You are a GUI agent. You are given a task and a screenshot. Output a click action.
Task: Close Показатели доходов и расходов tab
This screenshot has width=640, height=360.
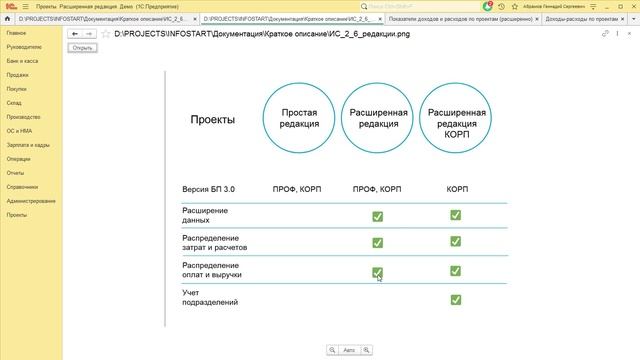[x=537, y=19]
